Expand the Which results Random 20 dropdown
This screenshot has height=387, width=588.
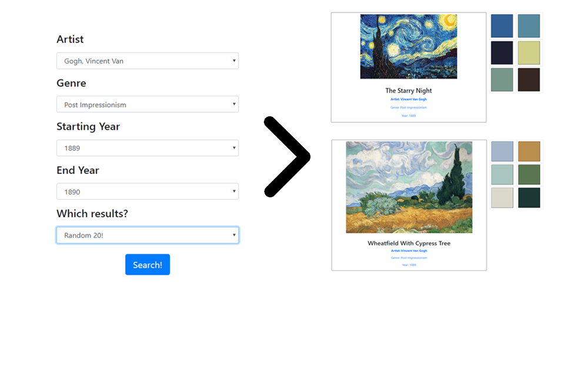[148, 235]
